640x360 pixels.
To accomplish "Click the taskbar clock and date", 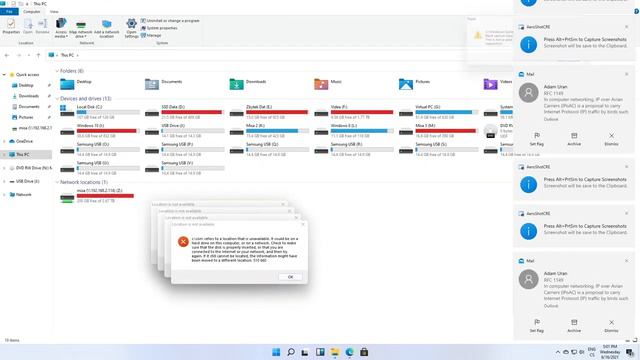I will click(x=610, y=352).
